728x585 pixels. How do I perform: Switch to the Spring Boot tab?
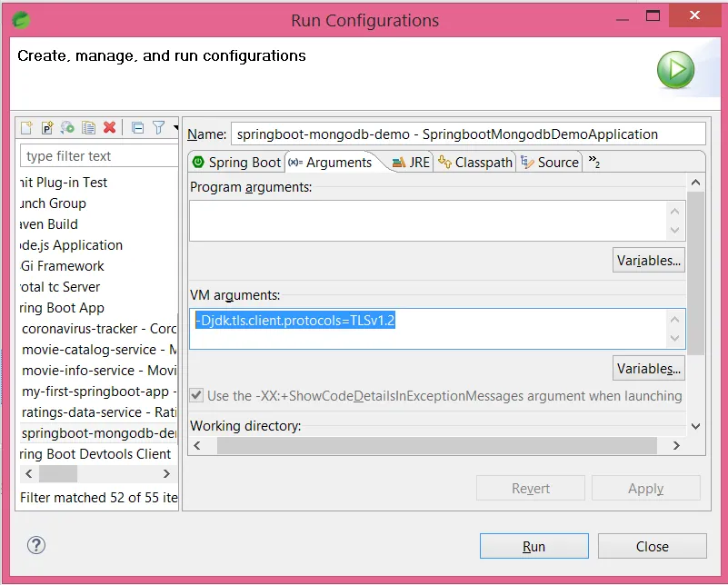[x=237, y=163]
